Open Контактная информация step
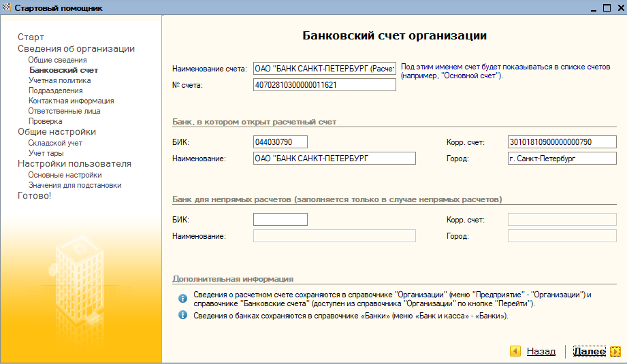 coord(71,101)
